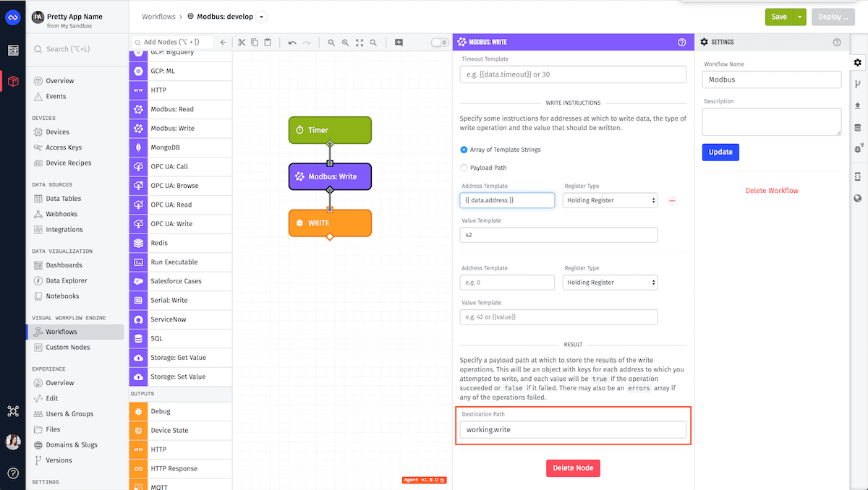This screenshot has width=868, height=490.
Task: Undo the last canvas change
Action: click(292, 43)
